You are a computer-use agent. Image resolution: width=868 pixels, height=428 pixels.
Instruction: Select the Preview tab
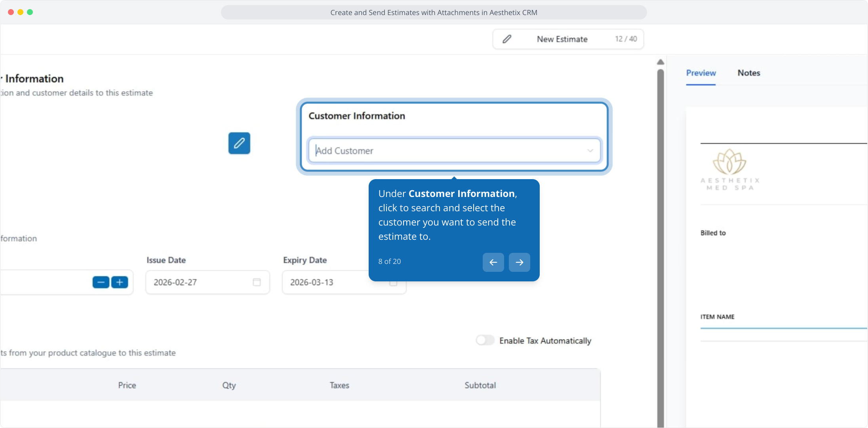point(701,73)
